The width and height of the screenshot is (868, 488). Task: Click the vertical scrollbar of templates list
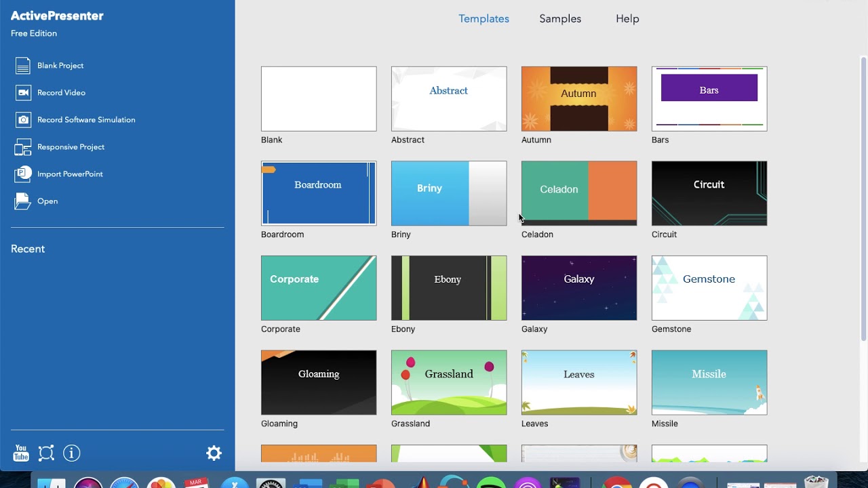coord(863,198)
